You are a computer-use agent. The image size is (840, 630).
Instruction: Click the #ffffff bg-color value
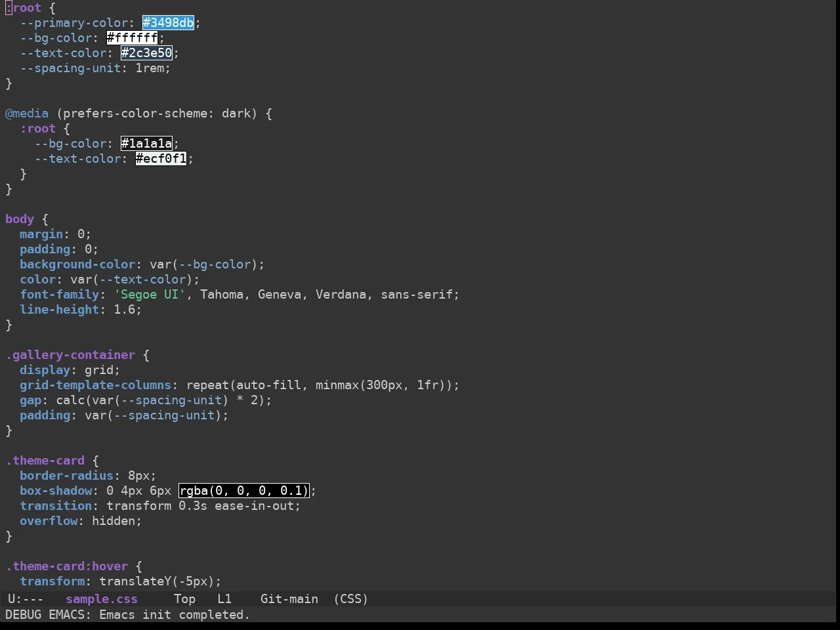pos(132,38)
